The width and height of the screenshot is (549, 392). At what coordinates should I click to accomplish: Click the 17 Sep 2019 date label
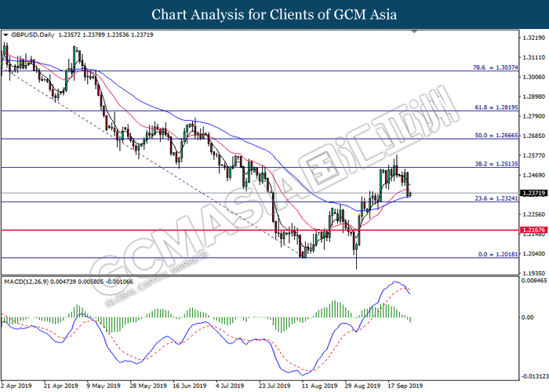pos(405,386)
